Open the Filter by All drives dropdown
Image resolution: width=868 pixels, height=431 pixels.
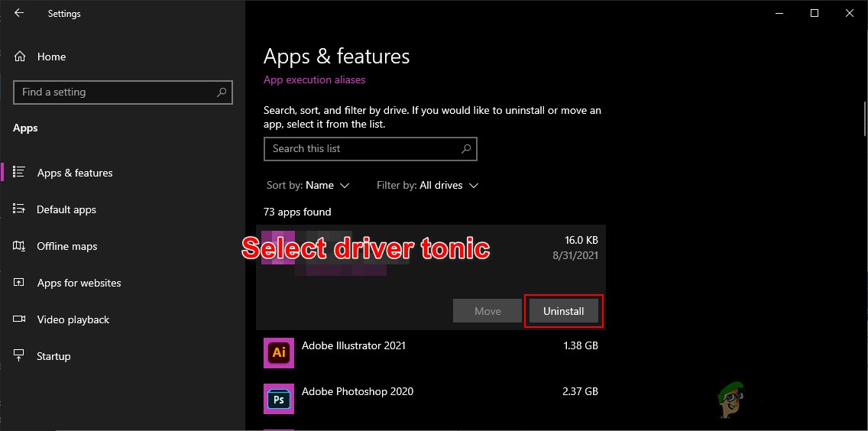click(427, 185)
